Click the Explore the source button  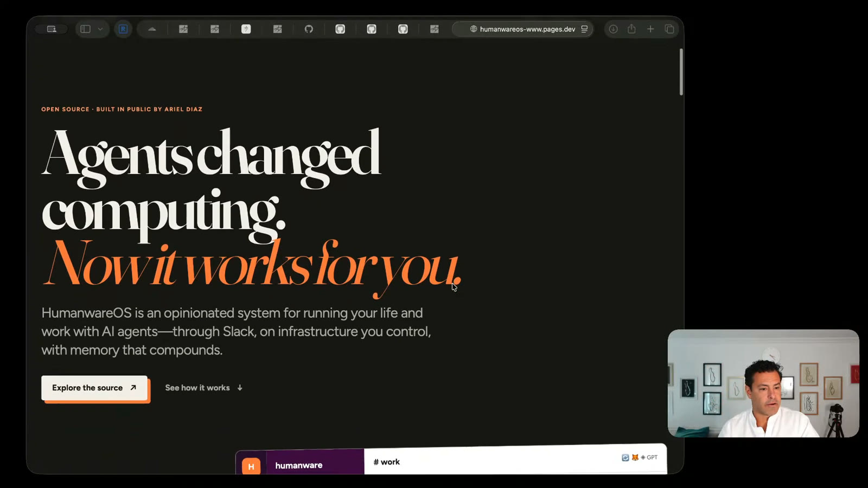[x=94, y=388]
